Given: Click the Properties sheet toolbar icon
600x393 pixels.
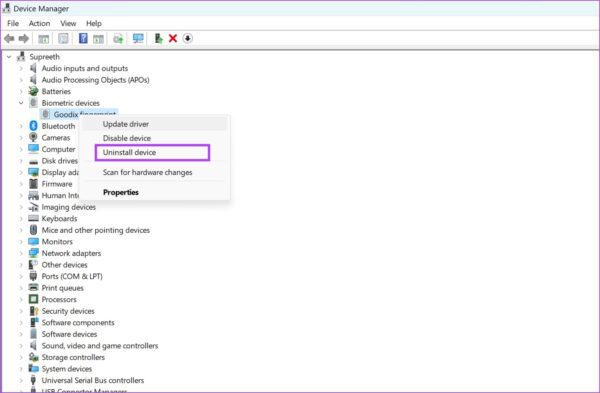Looking at the screenshot, I should point(64,38).
